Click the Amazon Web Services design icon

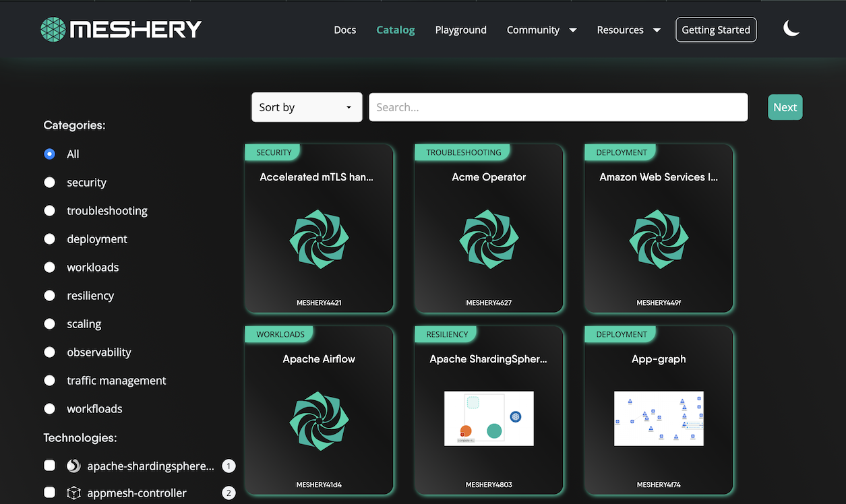click(x=659, y=239)
